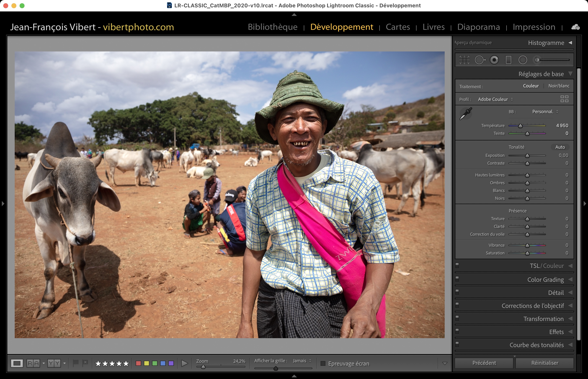Click the Exposition slider handle
The height and width of the screenshot is (379, 588).
pyautogui.click(x=527, y=156)
